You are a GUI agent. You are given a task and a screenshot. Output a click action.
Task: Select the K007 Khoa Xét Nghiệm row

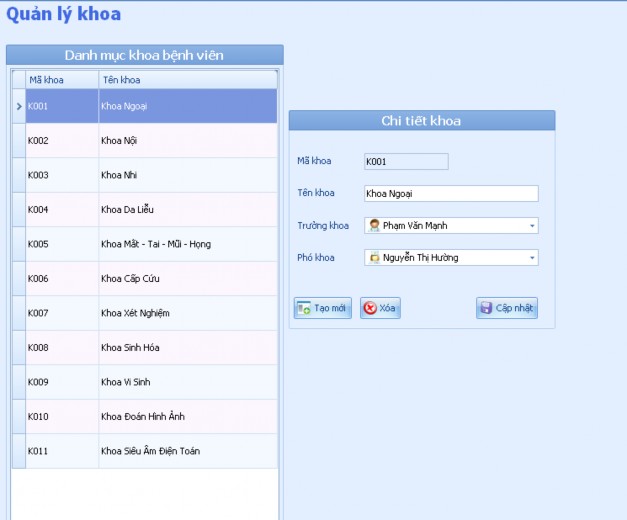tap(150, 313)
